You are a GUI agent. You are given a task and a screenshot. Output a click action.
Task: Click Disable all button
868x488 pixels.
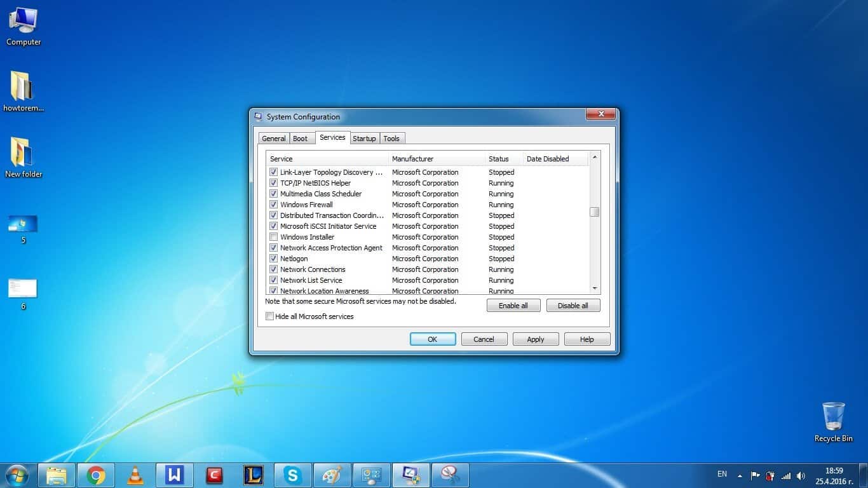point(573,306)
